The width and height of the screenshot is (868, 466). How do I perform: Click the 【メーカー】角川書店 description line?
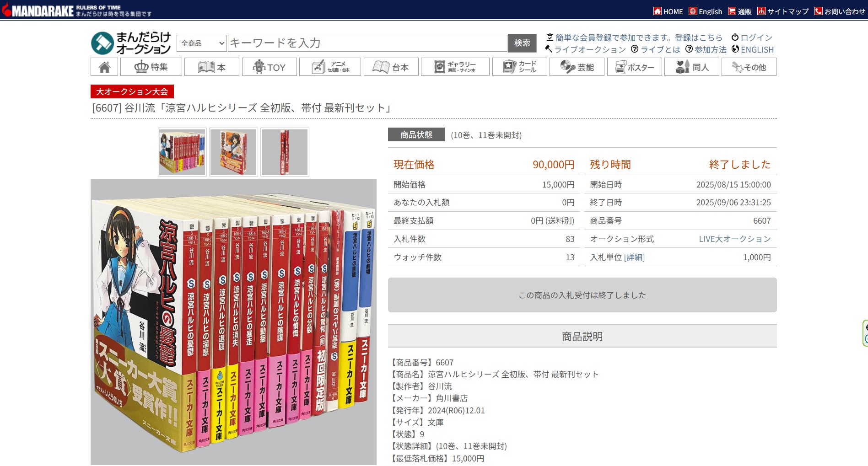click(428, 398)
